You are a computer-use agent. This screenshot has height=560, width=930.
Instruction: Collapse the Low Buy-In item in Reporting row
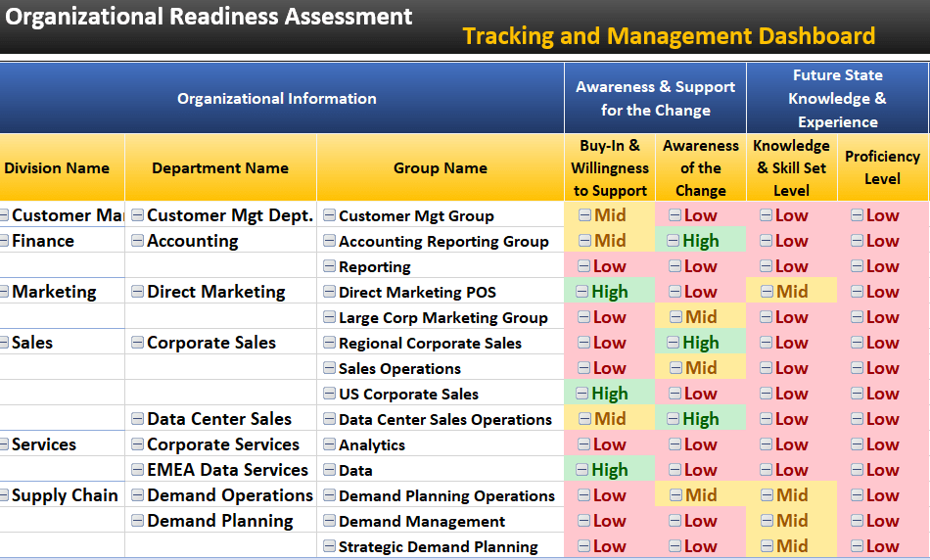[x=583, y=266]
